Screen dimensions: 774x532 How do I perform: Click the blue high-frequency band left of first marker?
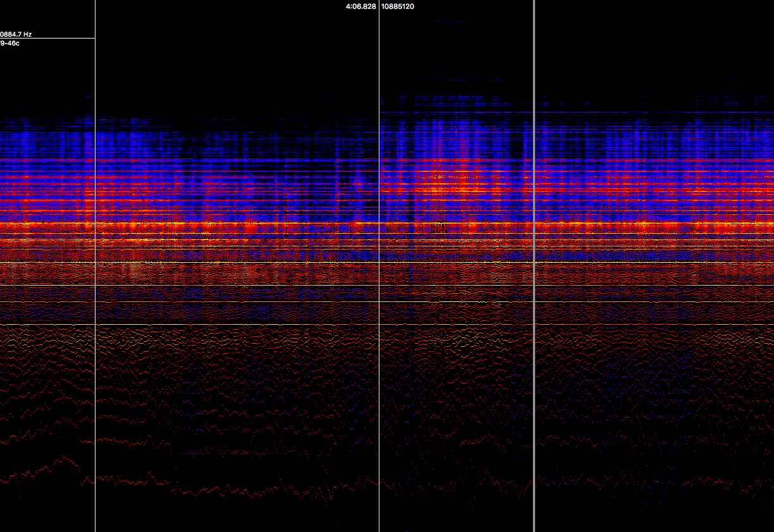(44, 139)
